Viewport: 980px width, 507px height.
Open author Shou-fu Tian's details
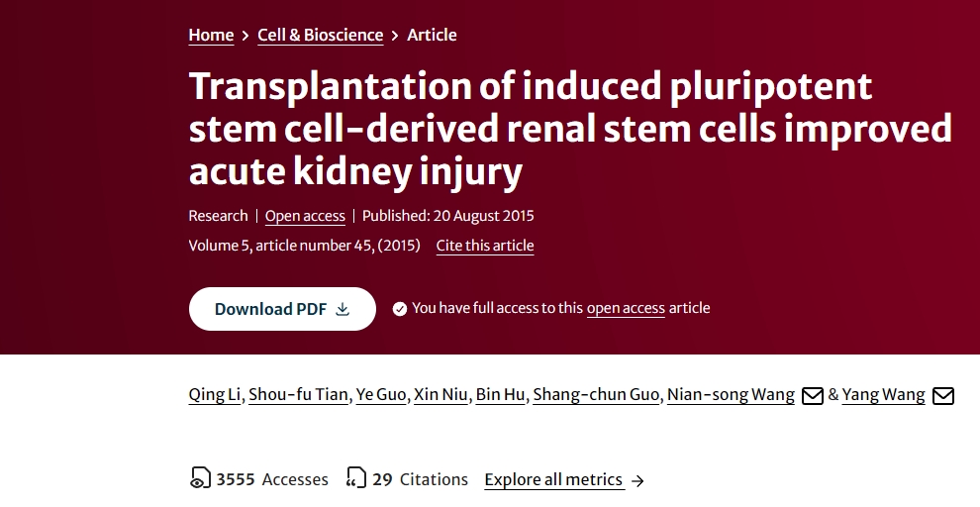[x=298, y=395]
